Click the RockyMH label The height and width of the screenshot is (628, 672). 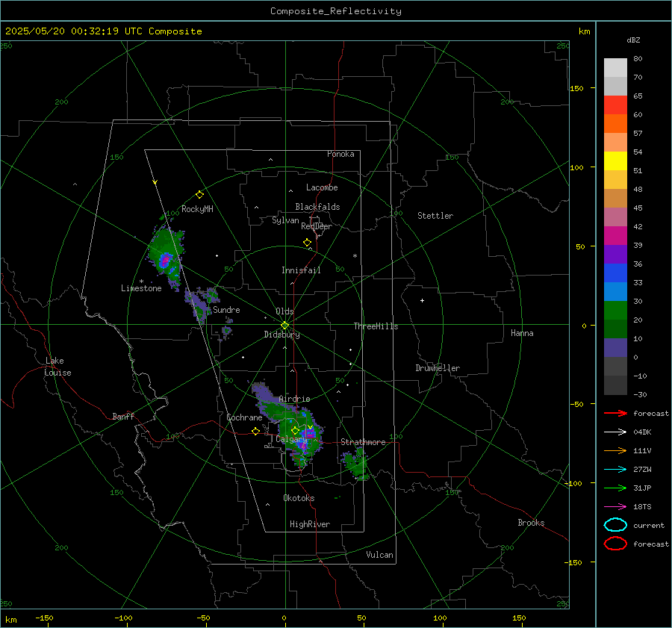click(197, 209)
